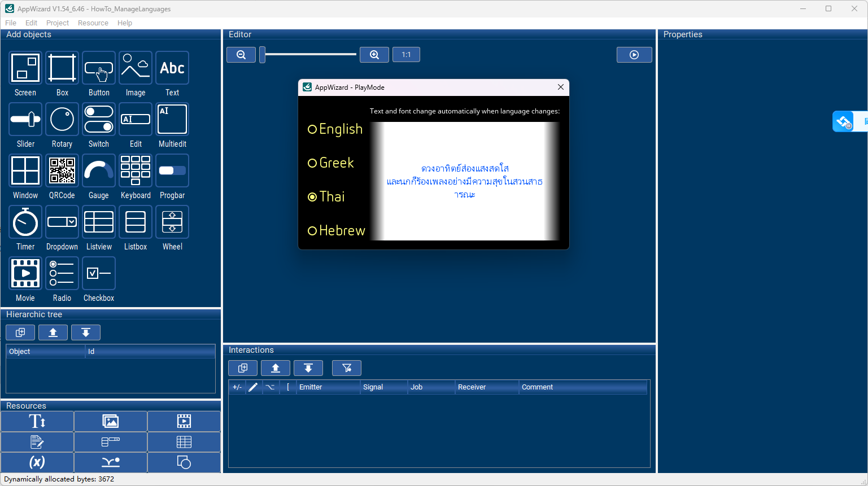Viewport: 868px width, 486px height.
Task: Reset editor zoom to 1:1
Action: [406, 55]
